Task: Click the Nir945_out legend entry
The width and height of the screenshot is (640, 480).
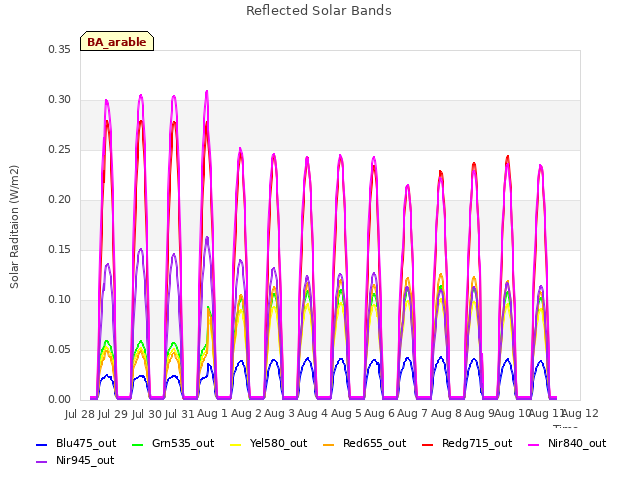Action: click(x=75, y=460)
